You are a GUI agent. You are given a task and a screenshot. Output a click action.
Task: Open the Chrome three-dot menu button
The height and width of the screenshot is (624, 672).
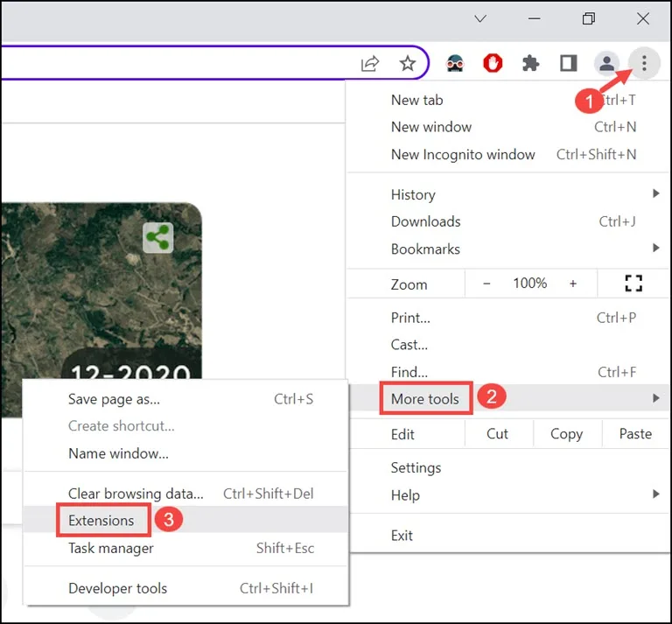[644, 63]
